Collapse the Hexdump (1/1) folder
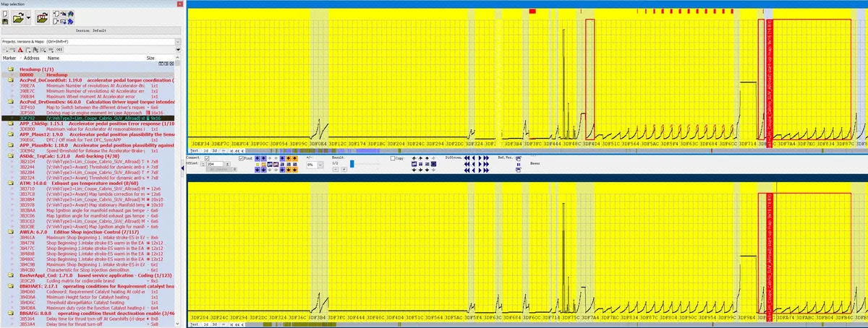 coord(10,68)
